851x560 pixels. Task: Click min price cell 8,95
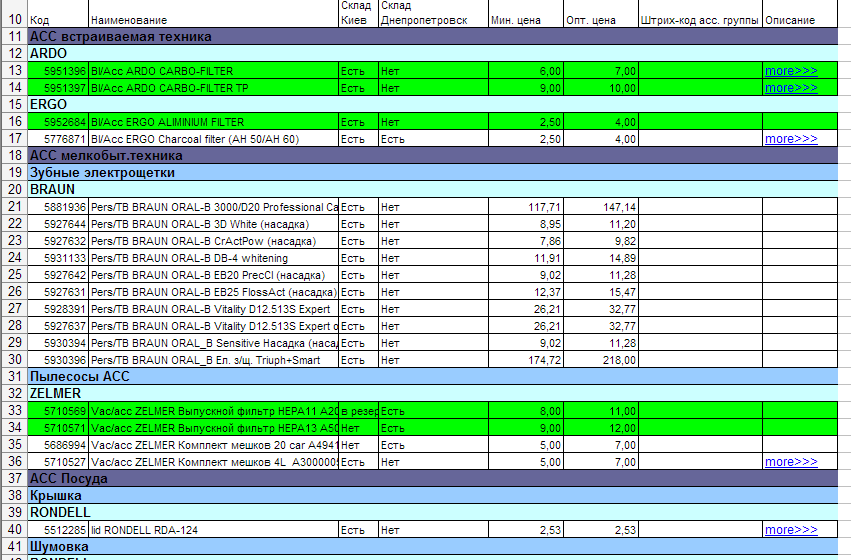point(526,224)
